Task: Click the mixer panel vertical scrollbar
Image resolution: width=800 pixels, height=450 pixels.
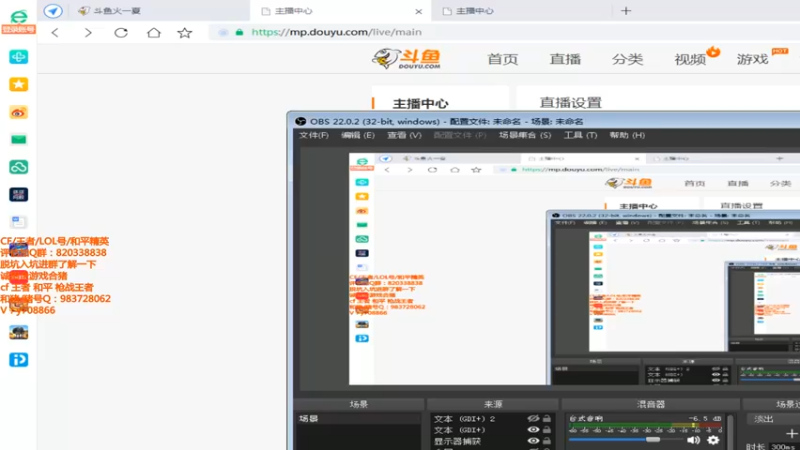Action: point(730,432)
